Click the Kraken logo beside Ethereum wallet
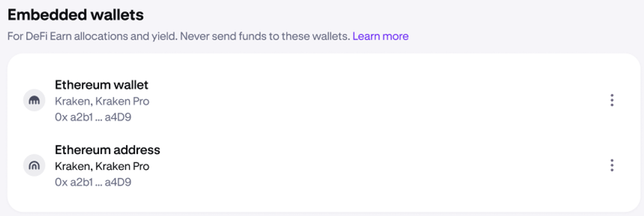The image size is (644, 216). tap(34, 100)
